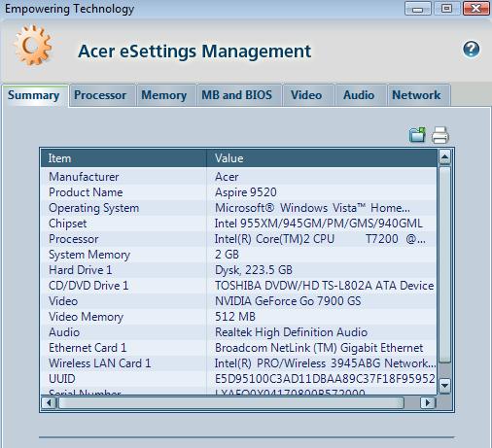The width and height of the screenshot is (492, 448).
Task: Click the orange gear eSettings logo
Action: click(x=33, y=45)
